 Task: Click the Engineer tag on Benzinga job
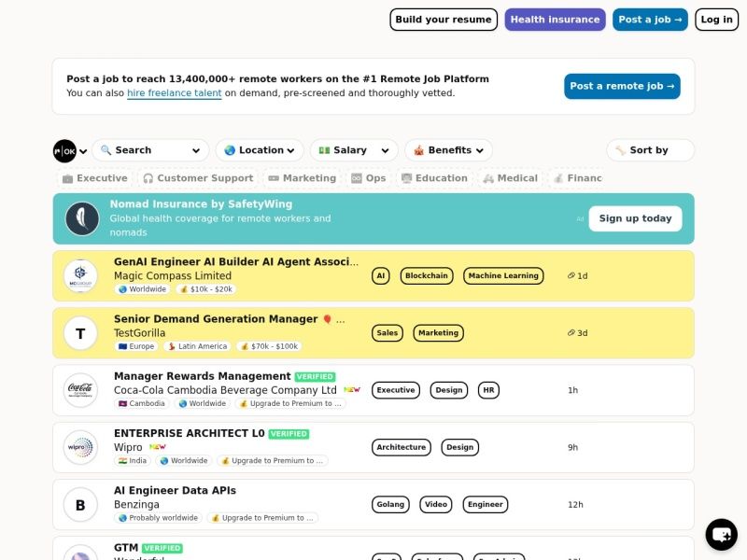tap(486, 504)
